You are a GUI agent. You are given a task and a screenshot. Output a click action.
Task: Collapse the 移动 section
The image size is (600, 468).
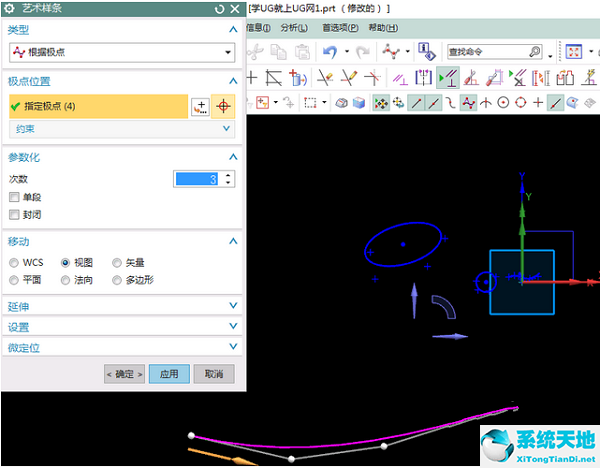[x=233, y=241]
